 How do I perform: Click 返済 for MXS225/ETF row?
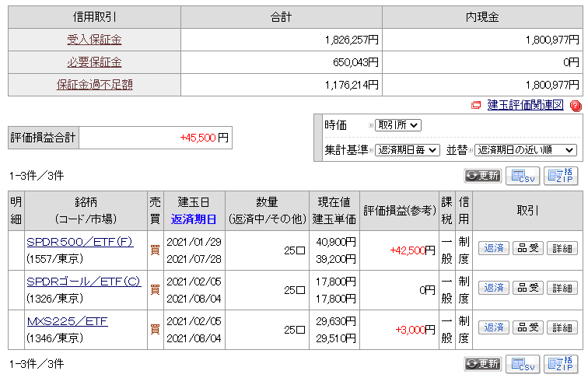coord(493,327)
